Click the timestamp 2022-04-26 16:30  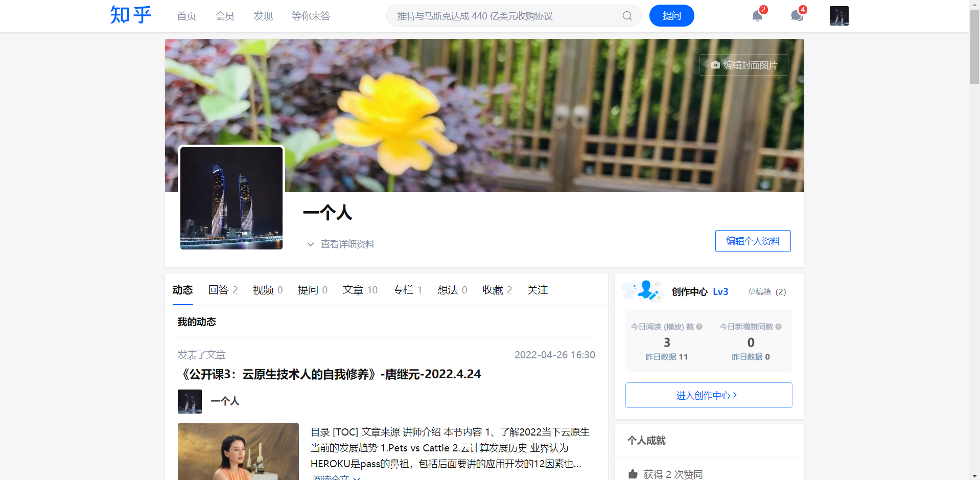554,355
